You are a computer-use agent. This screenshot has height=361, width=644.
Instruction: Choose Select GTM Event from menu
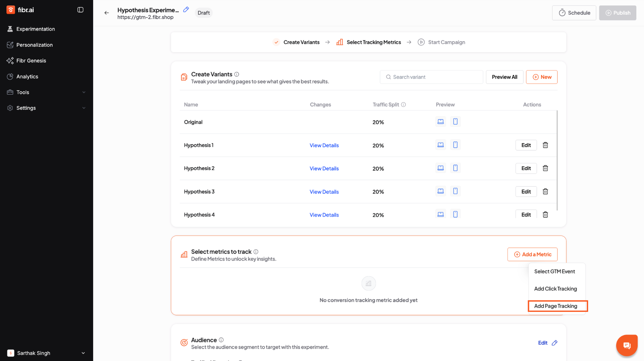(554, 271)
